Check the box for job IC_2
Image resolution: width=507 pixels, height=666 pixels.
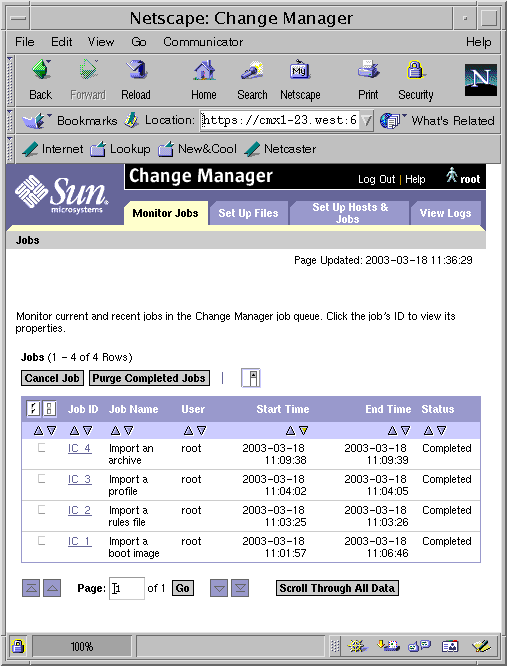[x=41, y=510]
